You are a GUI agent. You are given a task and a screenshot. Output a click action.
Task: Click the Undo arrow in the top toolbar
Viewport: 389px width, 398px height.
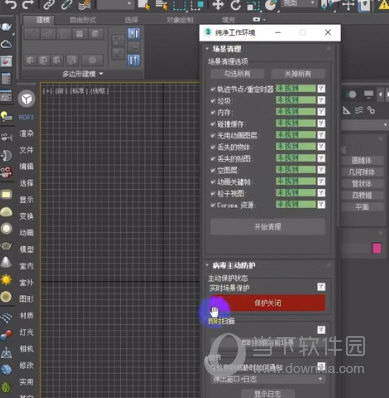click(10, 4)
